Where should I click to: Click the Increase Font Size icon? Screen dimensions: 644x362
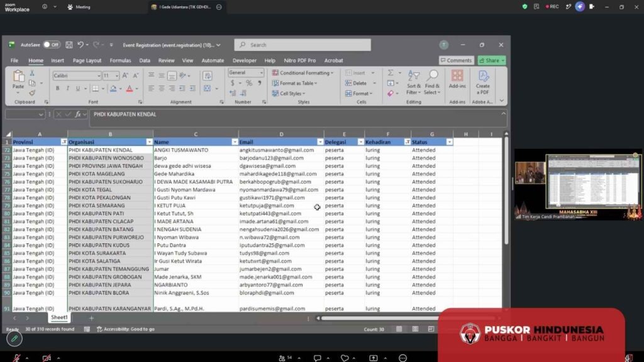coord(125,75)
